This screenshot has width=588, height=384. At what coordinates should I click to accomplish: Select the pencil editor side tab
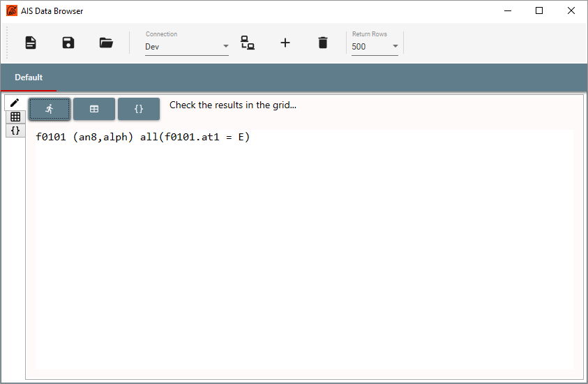click(15, 103)
